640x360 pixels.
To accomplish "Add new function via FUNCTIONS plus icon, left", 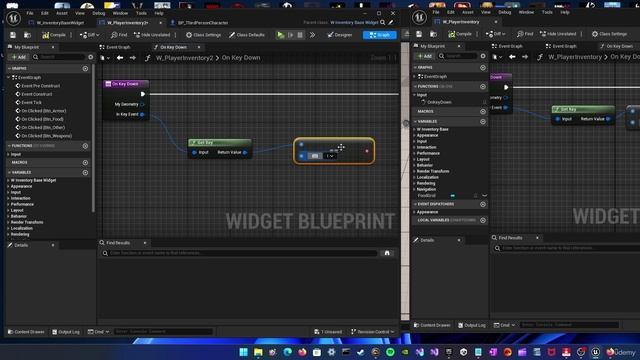I will [x=85, y=146].
